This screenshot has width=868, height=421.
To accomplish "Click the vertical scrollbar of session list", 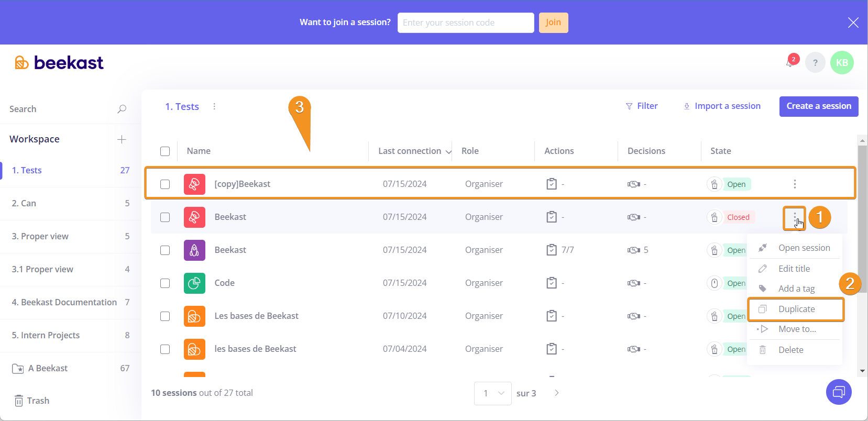I will [862, 219].
